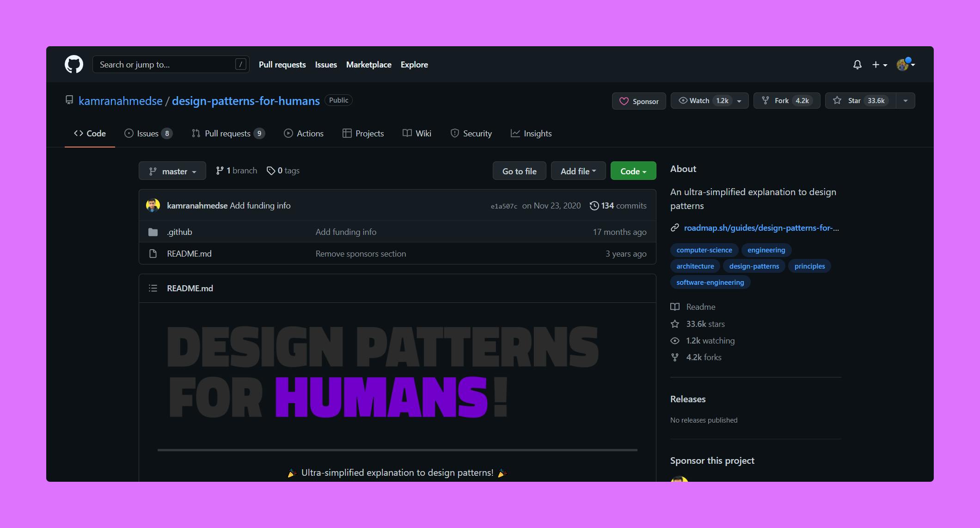Open user avatar profile menu
980x528 pixels.
pyautogui.click(x=906, y=64)
